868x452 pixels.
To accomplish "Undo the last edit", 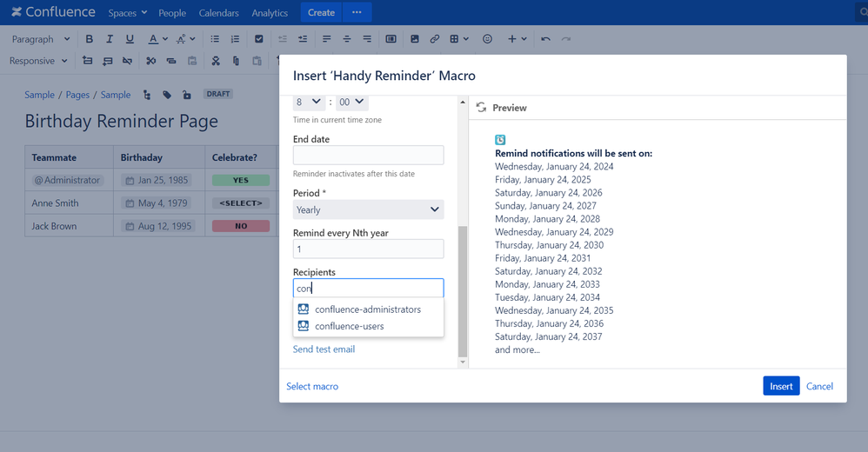I will click(x=546, y=39).
